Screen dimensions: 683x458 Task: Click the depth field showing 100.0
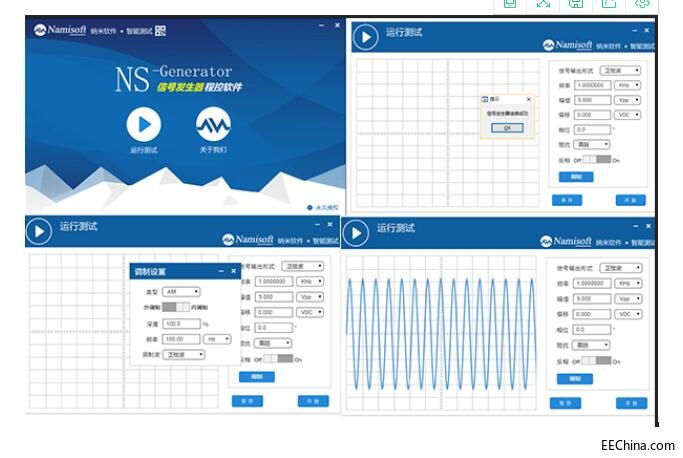[181, 323]
